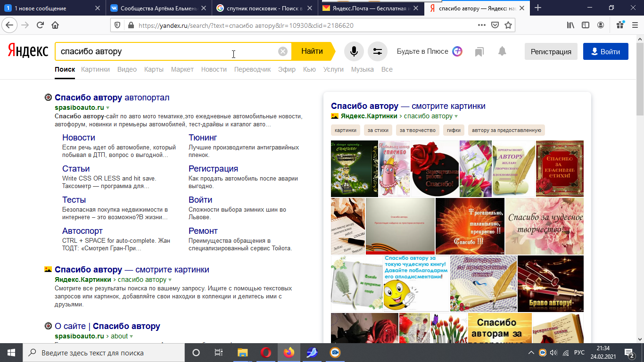Open File Explorer from taskbar

242,353
